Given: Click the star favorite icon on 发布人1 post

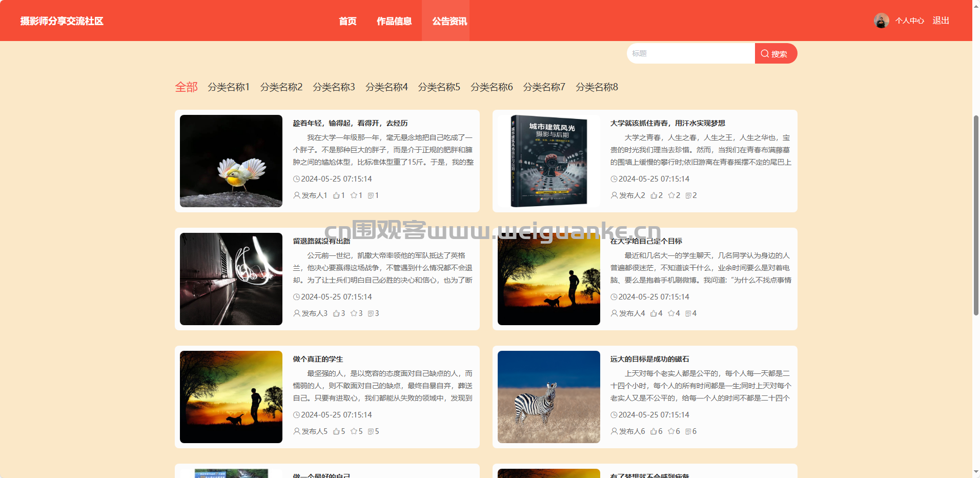Looking at the screenshot, I should pos(354,195).
